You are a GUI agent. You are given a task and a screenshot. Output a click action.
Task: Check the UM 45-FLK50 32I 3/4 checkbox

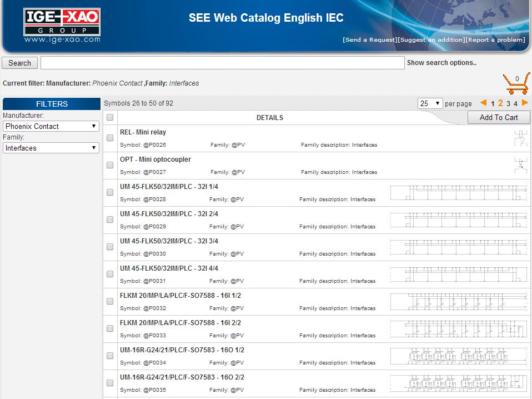tap(110, 247)
